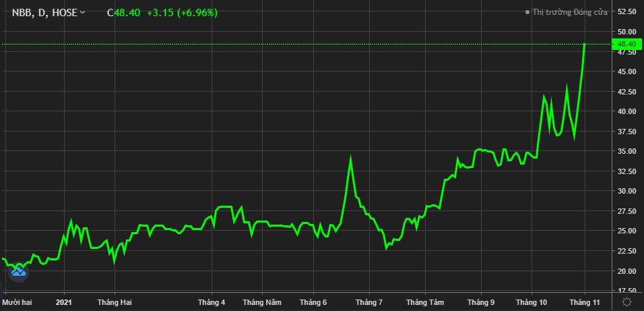Click the Tháng Tám time axis label
The height and width of the screenshot is (311, 644).
425,302
